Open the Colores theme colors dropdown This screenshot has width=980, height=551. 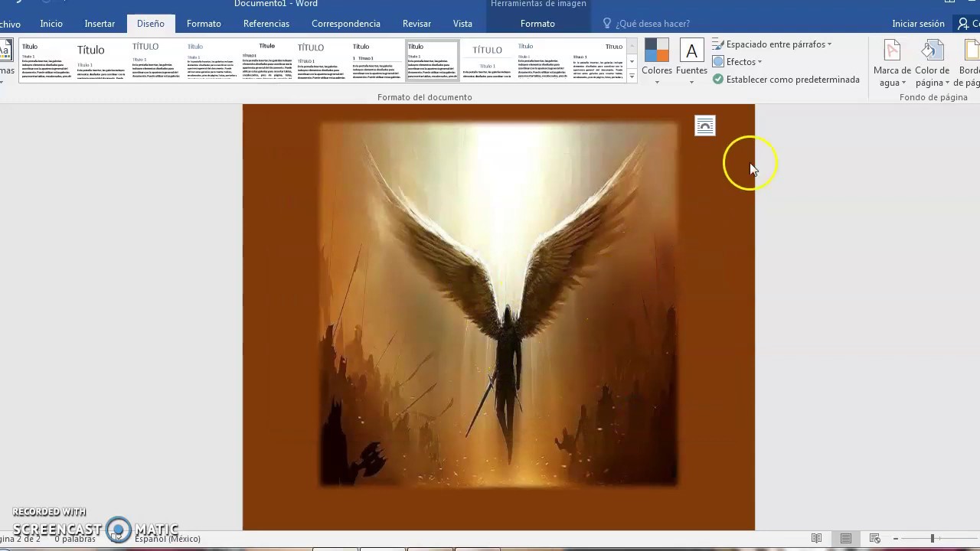(x=656, y=62)
